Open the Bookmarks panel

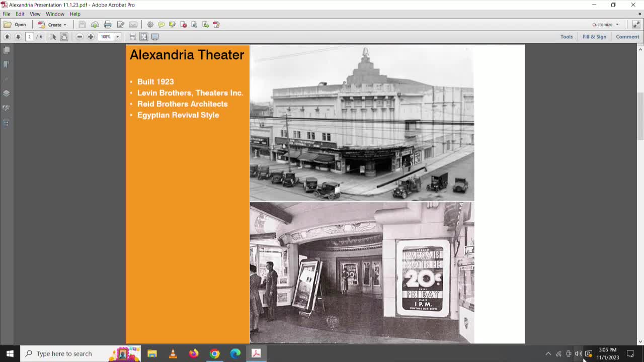(7, 64)
